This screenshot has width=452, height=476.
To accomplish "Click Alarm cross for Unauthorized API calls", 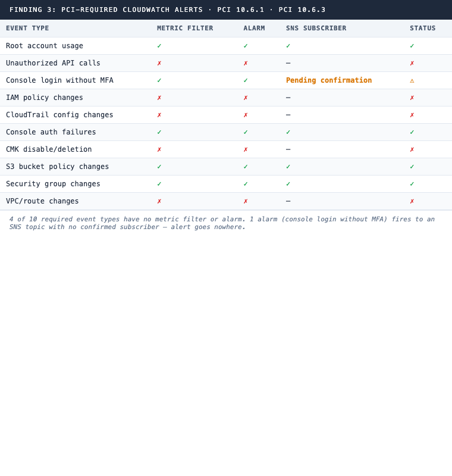I will (x=246, y=63).
